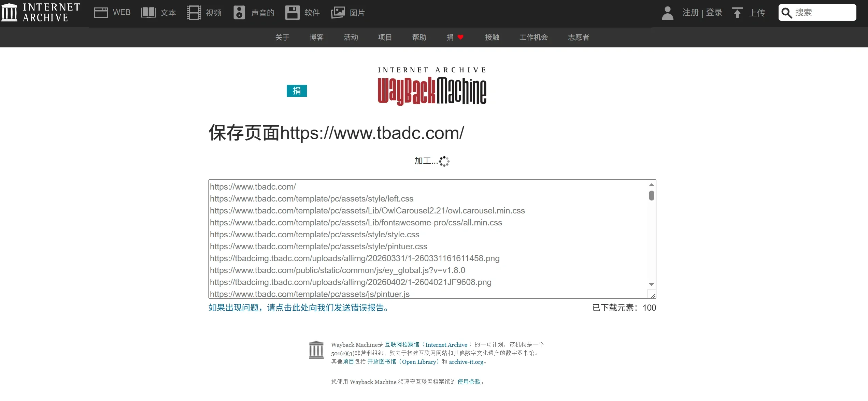Click the teal 捐 donate button
This screenshot has width=868, height=401.
(x=297, y=91)
